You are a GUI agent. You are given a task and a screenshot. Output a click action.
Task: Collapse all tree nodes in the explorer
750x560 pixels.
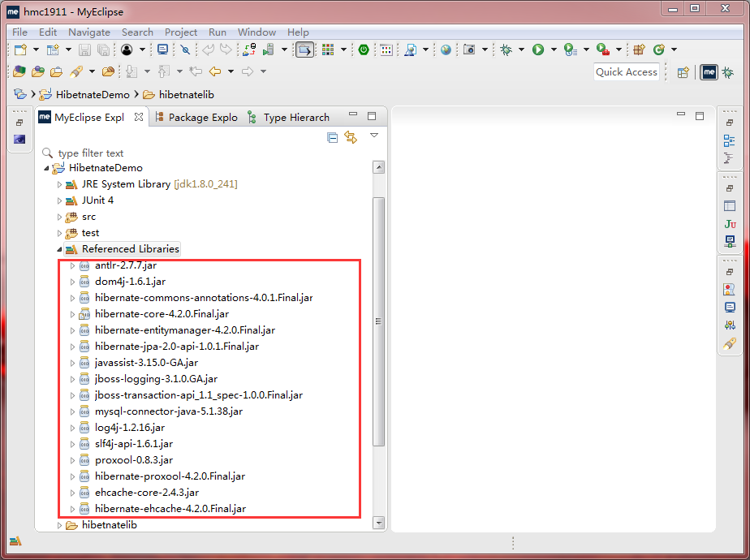[x=333, y=138]
